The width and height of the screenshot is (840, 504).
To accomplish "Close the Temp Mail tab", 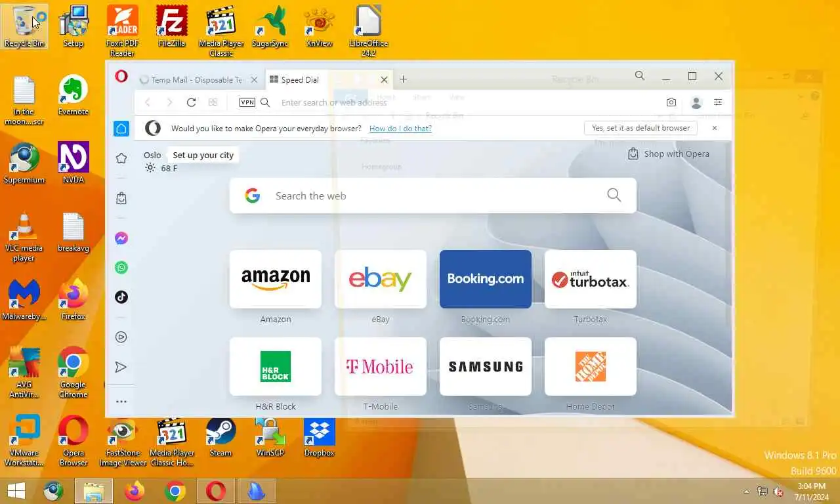I will click(255, 80).
